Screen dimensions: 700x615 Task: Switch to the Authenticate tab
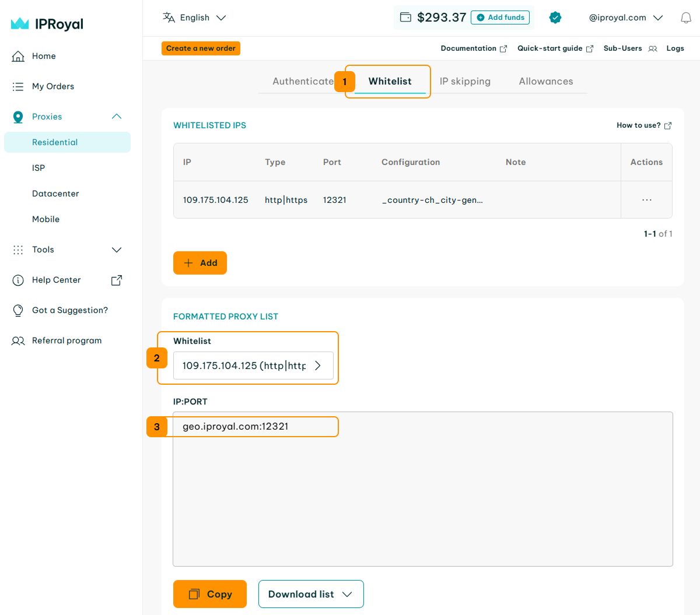point(303,81)
